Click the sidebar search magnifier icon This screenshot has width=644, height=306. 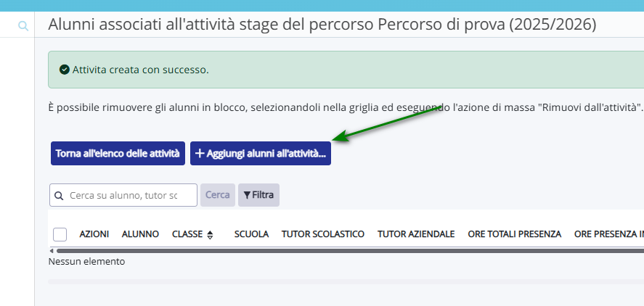(x=23, y=26)
